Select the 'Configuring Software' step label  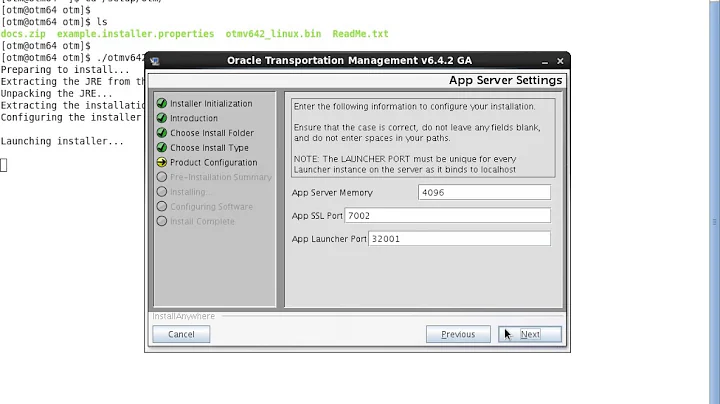click(x=211, y=207)
